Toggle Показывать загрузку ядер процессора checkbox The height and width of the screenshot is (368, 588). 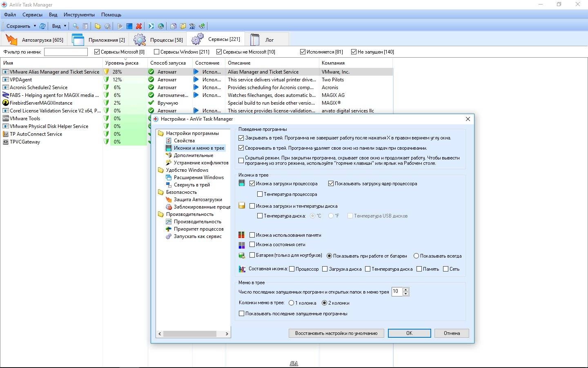click(x=331, y=183)
